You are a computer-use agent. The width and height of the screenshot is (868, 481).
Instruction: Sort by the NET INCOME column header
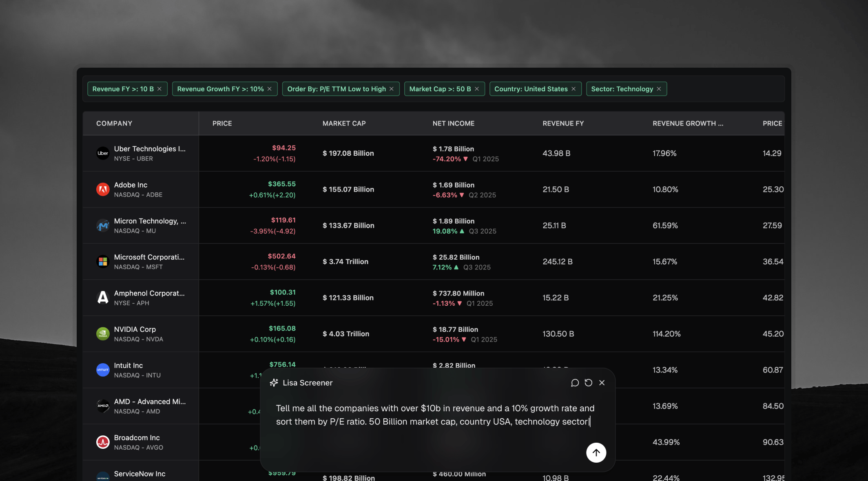pyautogui.click(x=453, y=124)
